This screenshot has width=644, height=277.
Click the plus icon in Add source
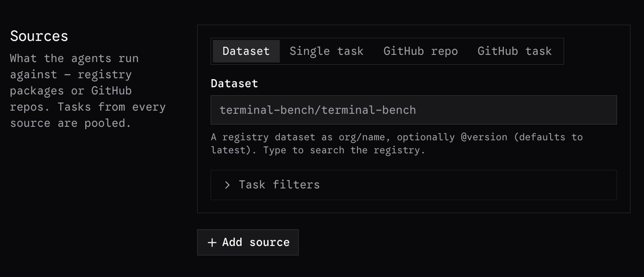pos(212,242)
